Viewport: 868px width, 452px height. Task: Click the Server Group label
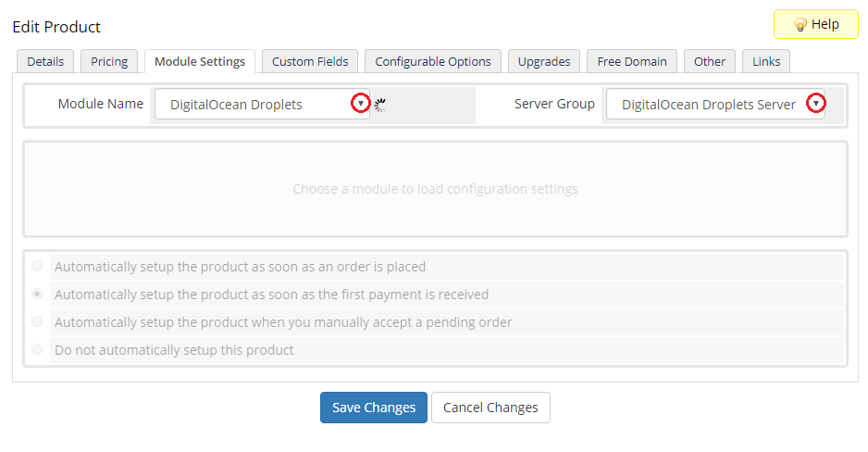554,104
